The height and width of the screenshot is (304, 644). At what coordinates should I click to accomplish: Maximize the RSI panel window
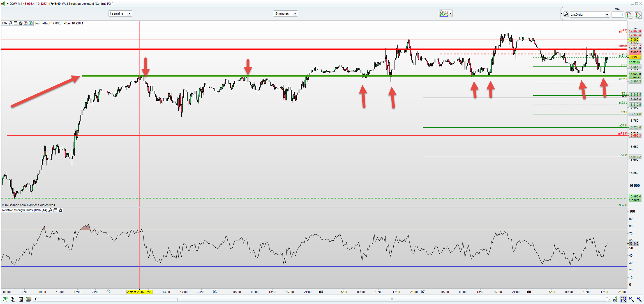(x=56, y=210)
